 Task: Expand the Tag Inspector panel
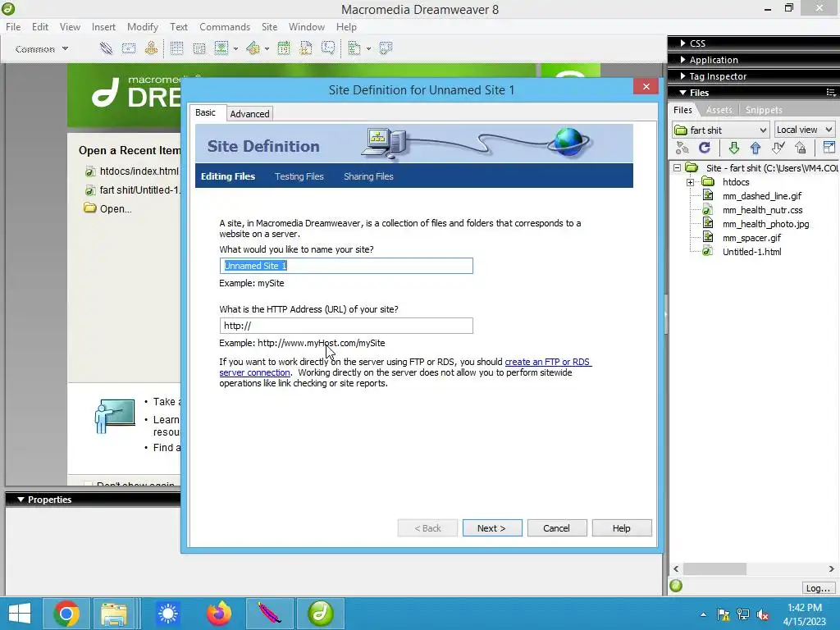[x=683, y=76]
